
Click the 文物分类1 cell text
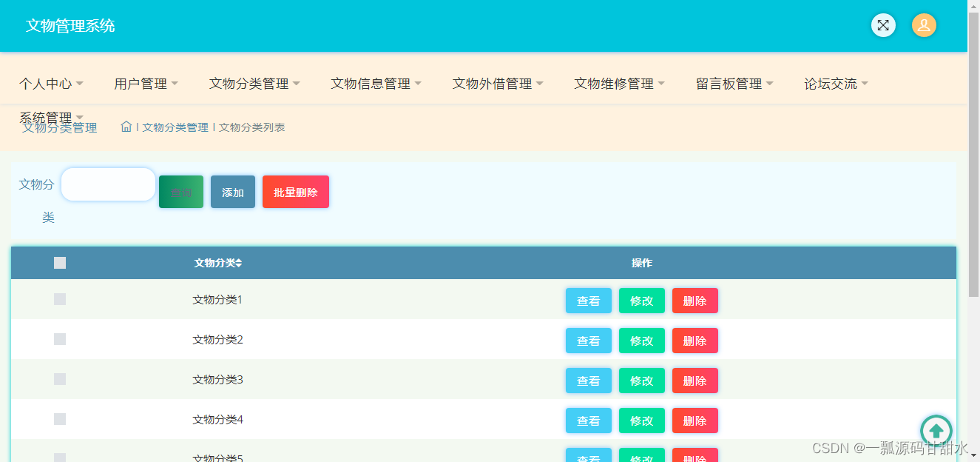coord(217,300)
